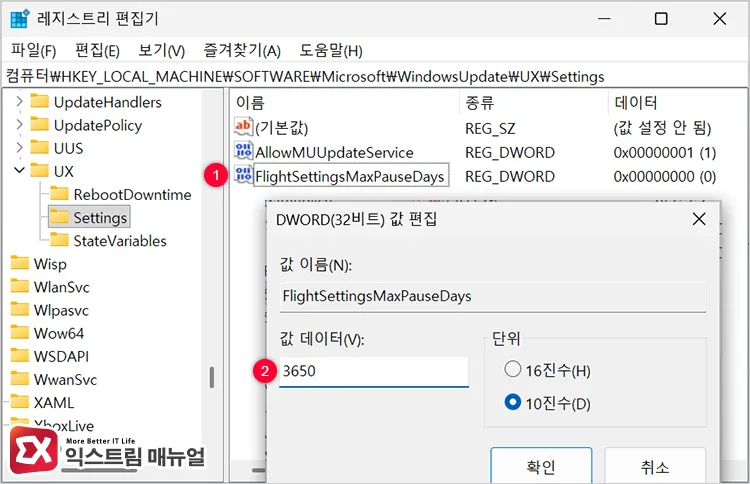Click the 값 이름 field FlightSettingsMaxPauseDays

493,297
